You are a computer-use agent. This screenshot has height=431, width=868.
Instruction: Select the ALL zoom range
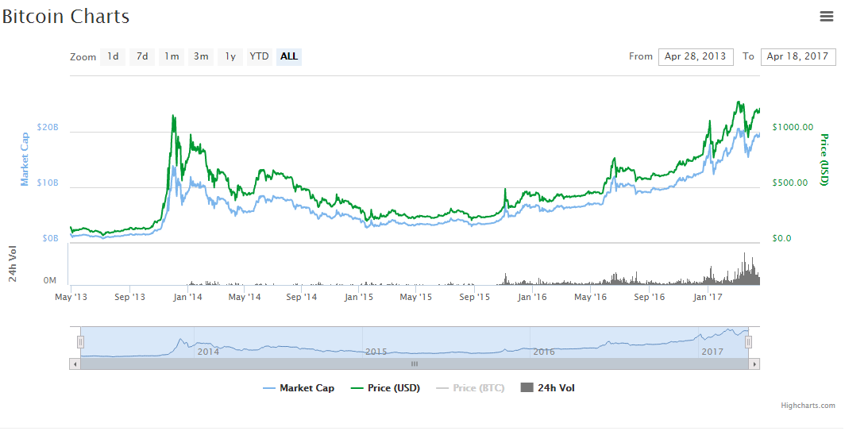tap(289, 56)
